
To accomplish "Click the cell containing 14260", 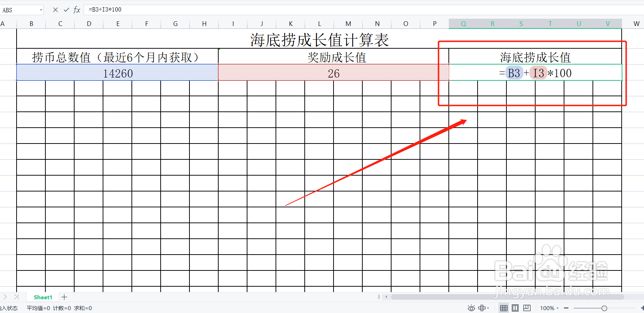I will (x=117, y=72).
